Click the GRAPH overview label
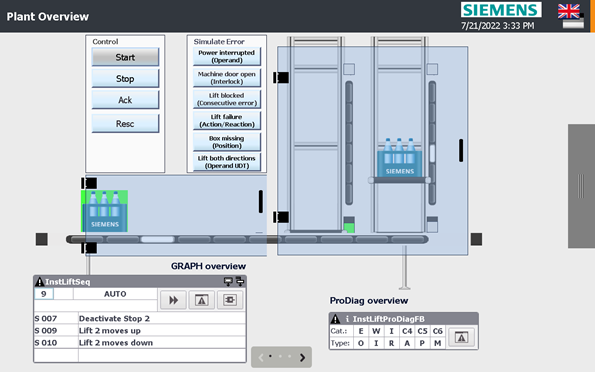The width and height of the screenshot is (595, 372). [x=208, y=266]
